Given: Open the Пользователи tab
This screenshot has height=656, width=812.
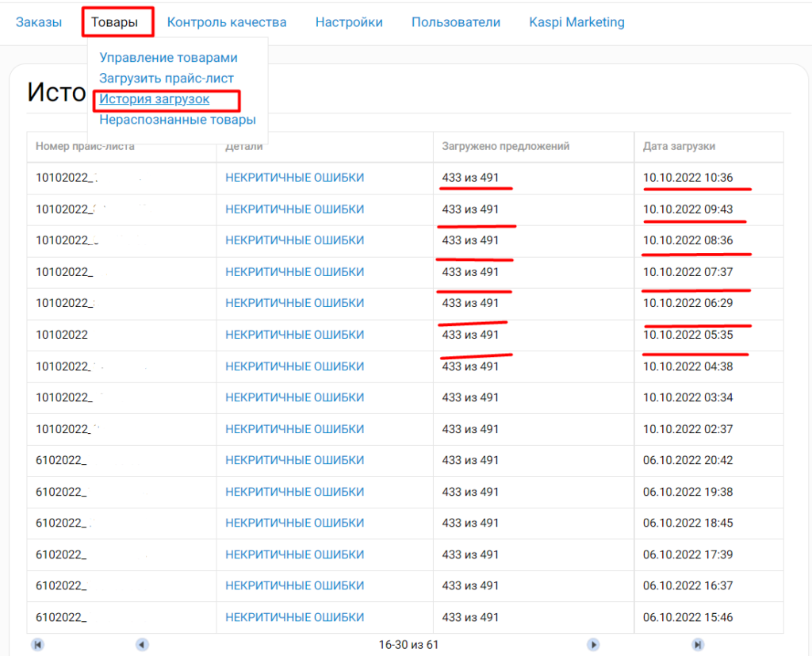Looking at the screenshot, I should point(456,22).
